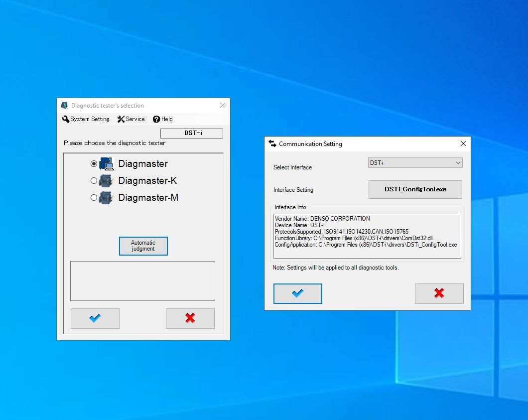528x420 pixels.
Task: Cancel Communication Setting with red X
Action: tap(439, 293)
